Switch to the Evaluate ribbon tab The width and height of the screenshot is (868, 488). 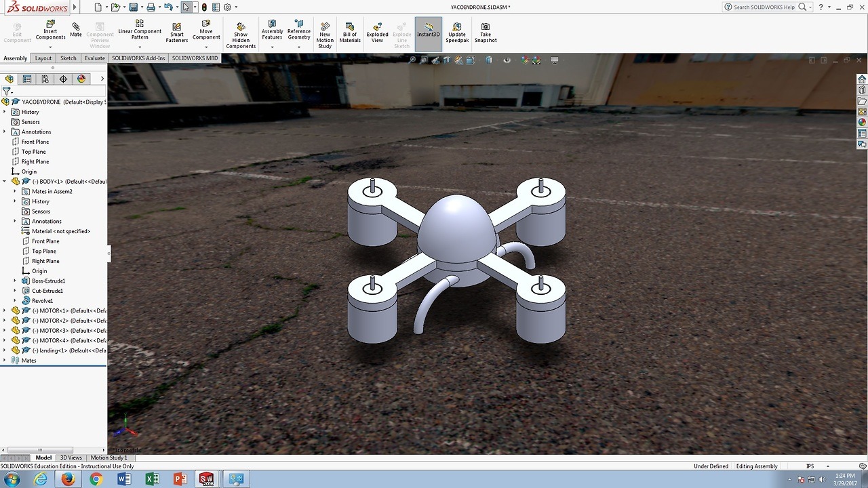pos(94,58)
